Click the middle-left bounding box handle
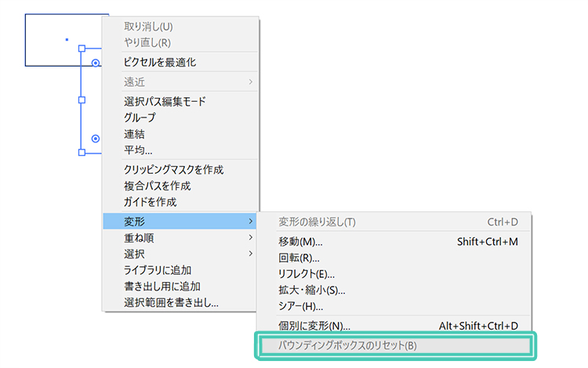 pyautogui.click(x=82, y=100)
